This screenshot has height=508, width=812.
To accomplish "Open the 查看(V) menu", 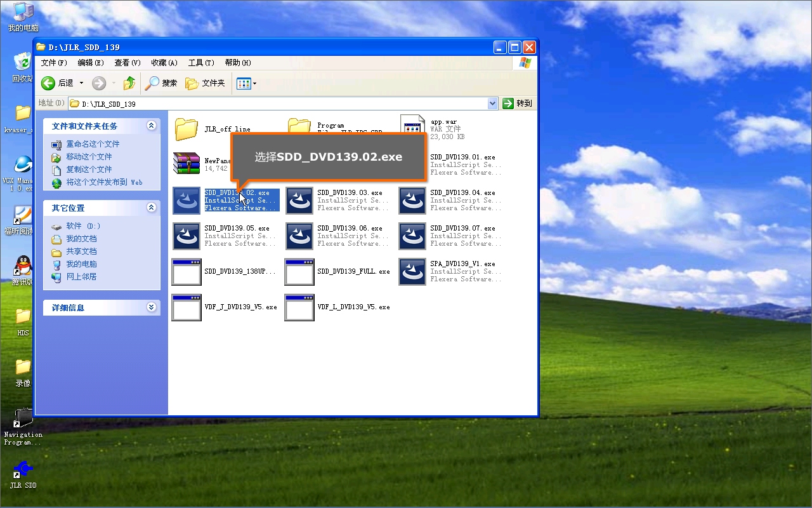I will point(128,63).
